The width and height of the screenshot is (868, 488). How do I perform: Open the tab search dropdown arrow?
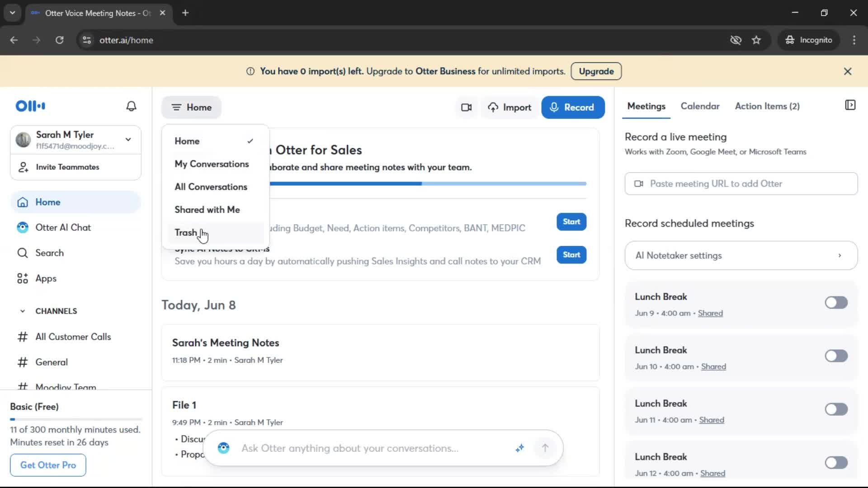tap(13, 13)
